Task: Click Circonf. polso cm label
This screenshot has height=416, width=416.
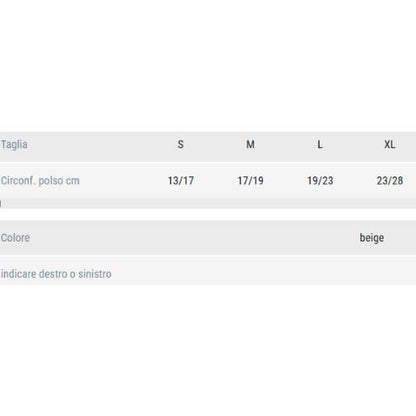Action: click(x=40, y=181)
